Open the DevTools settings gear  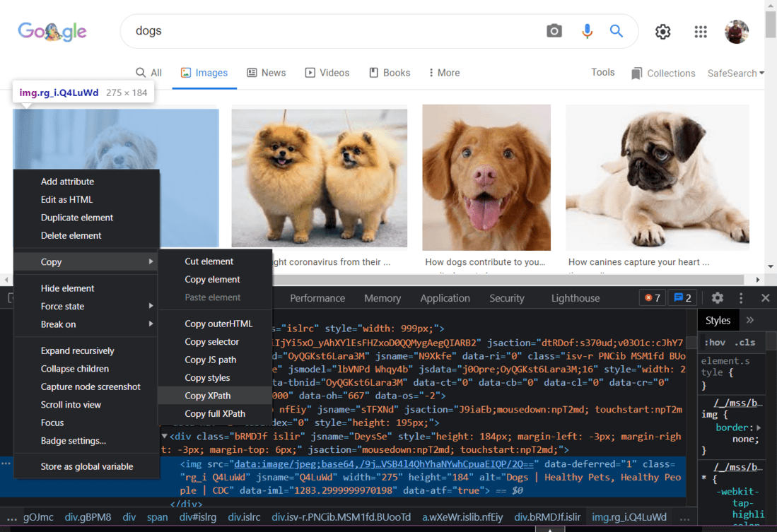[x=717, y=297]
